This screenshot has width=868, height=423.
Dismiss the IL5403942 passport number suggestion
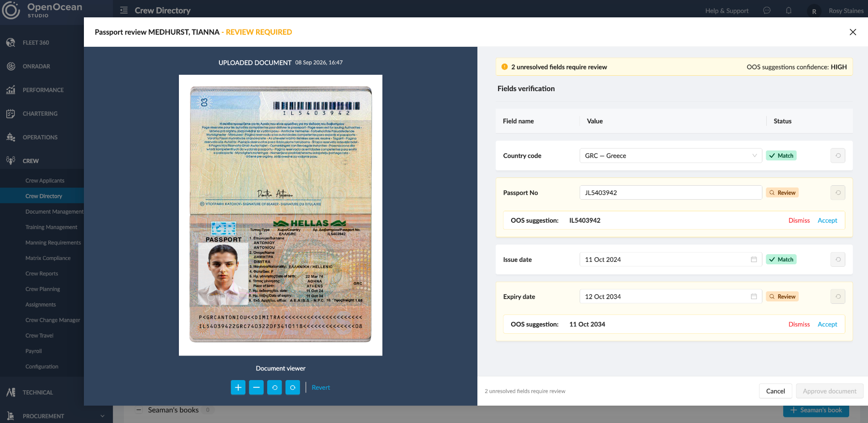[x=799, y=220]
